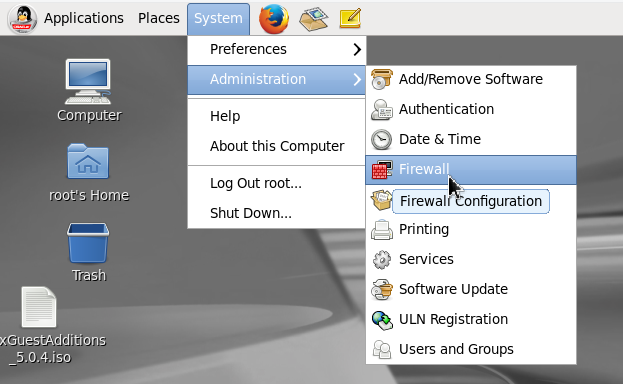The width and height of the screenshot is (623, 384).
Task: Close the System menu via its header
Action: coord(219,19)
